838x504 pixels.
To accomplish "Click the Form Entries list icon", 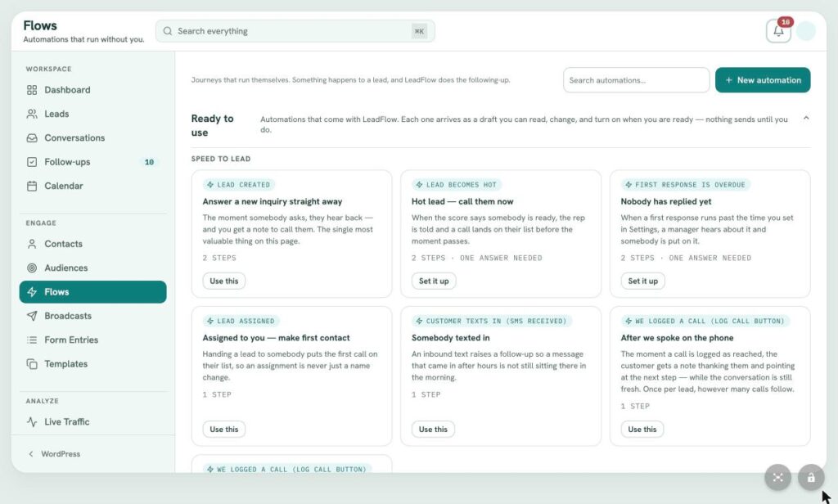I will click(x=32, y=340).
